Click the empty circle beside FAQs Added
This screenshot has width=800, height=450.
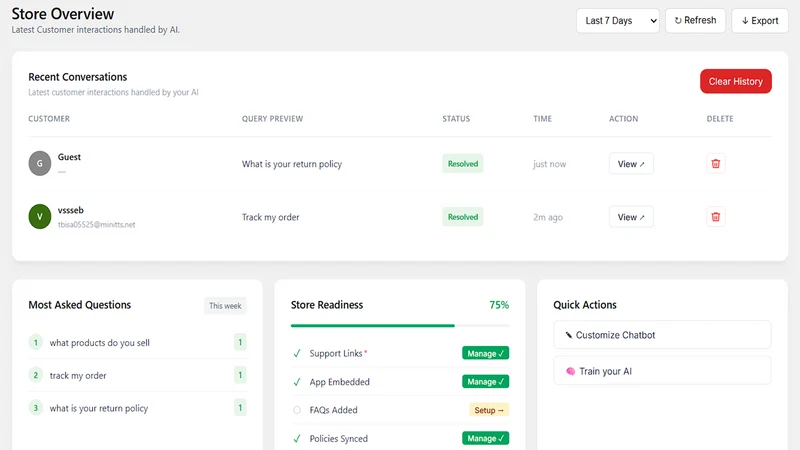pos(297,410)
